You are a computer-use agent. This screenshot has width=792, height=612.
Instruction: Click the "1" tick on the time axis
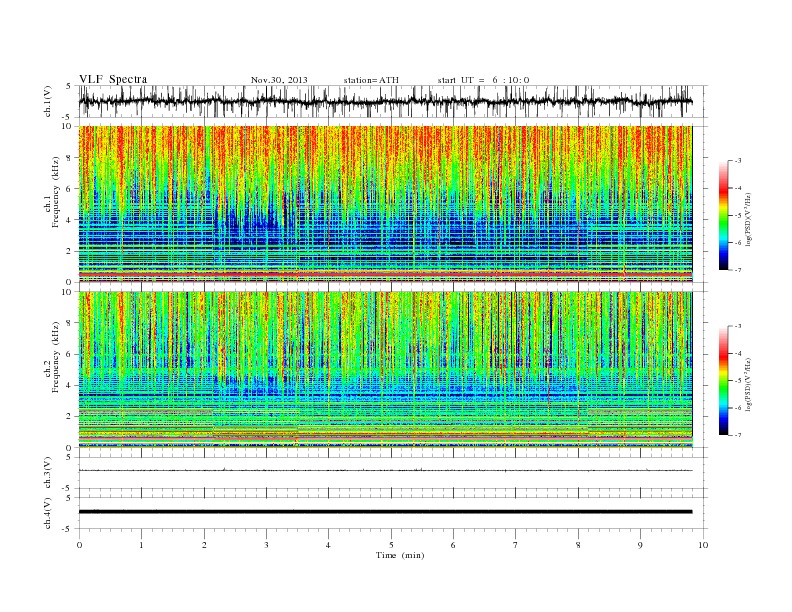[141, 545]
